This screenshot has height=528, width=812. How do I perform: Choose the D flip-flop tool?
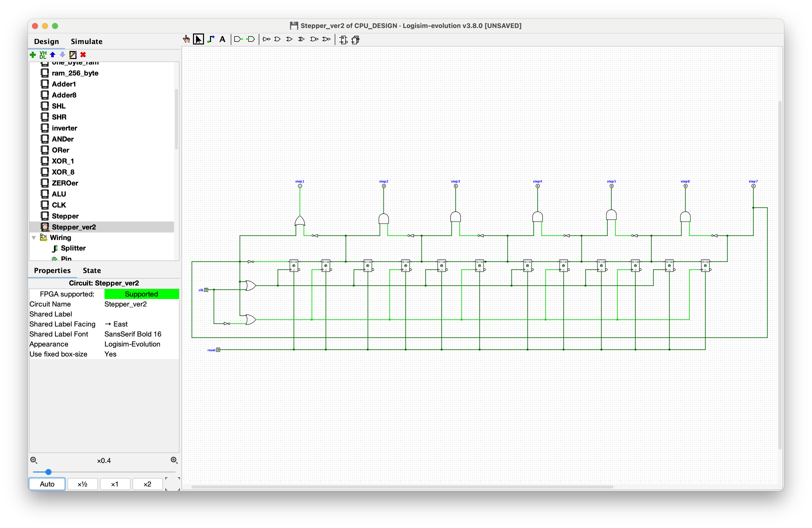(343, 40)
